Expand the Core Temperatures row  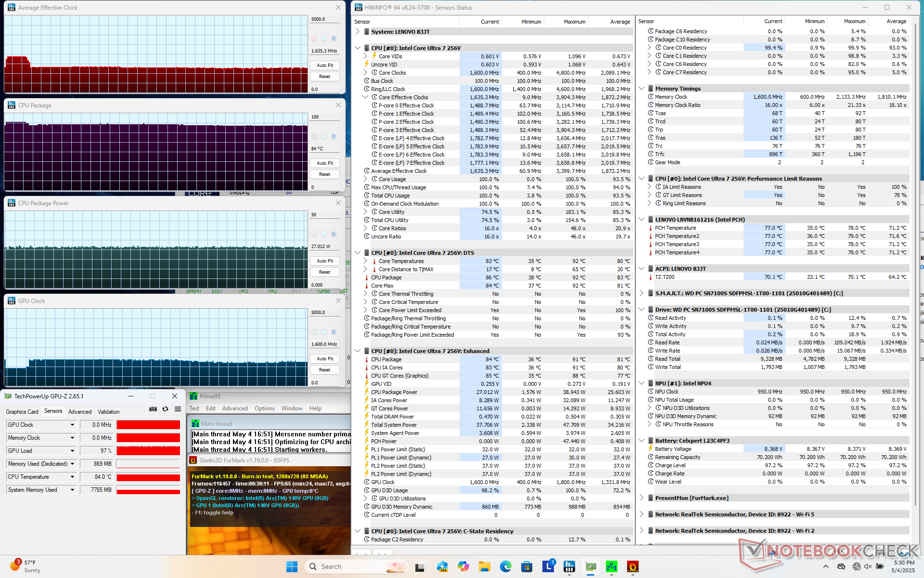365,261
